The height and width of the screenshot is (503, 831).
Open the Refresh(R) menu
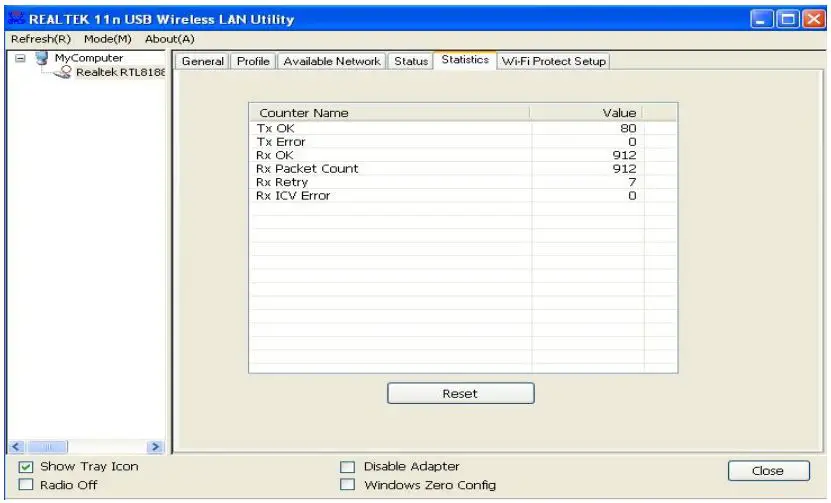click(x=41, y=39)
